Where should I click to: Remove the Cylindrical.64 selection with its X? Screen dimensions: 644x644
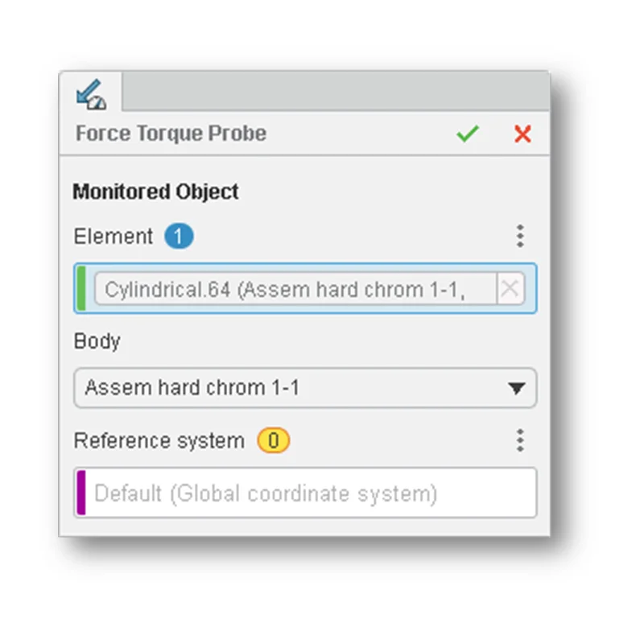point(510,289)
